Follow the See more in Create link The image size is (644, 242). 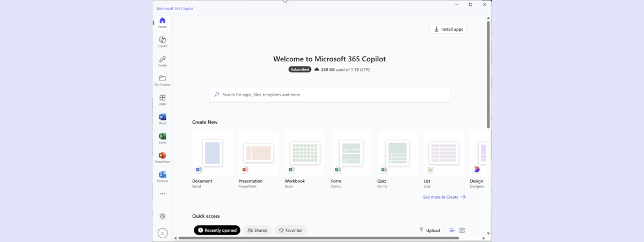(444, 197)
